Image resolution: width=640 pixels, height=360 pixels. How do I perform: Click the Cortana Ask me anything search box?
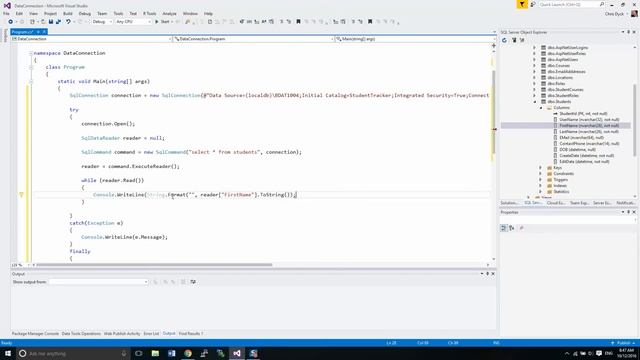click(72, 353)
